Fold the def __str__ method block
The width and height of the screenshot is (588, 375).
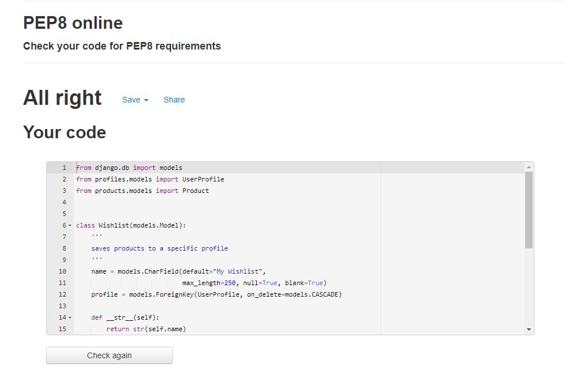[70, 317]
